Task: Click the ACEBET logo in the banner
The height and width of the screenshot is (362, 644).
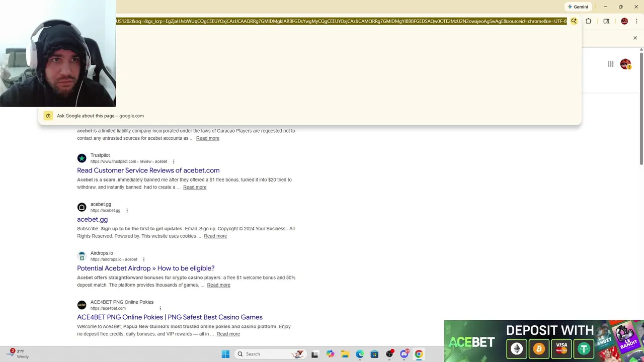Action: coord(472,342)
